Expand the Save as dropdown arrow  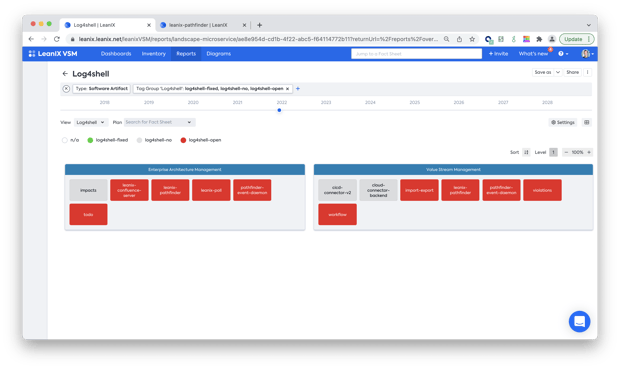pos(558,72)
